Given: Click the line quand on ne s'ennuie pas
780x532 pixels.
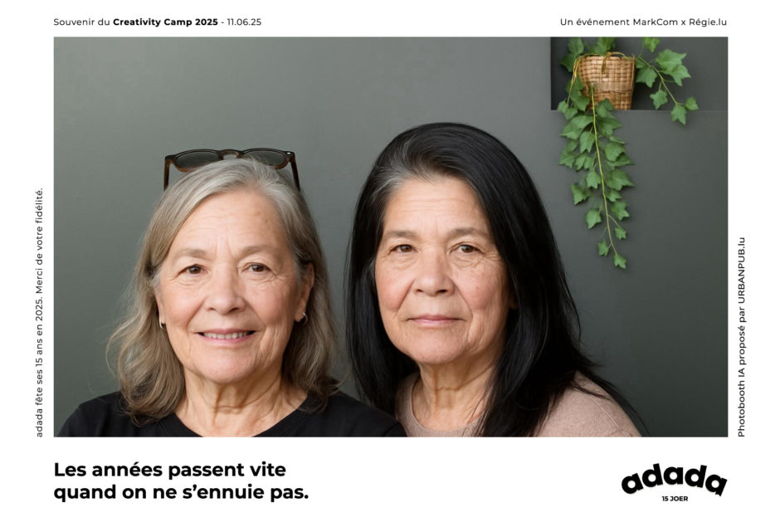Looking at the screenshot, I should [x=181, y=492].
